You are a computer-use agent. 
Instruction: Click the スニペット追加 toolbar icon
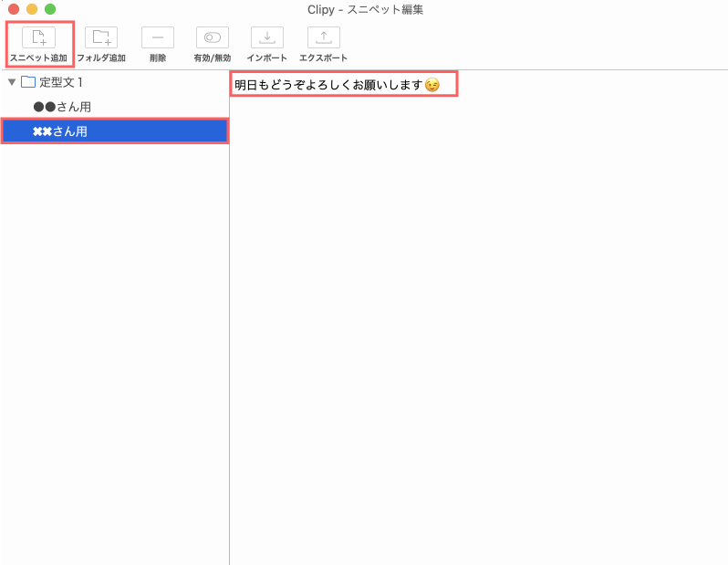click(x=38, y=37)
